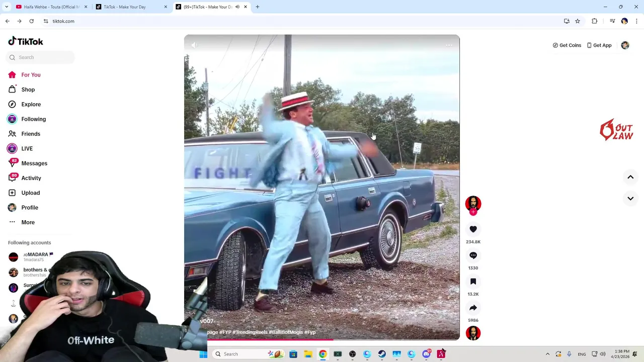Show hidden system tray icons

pyautogui.click(x=547, y=354)
